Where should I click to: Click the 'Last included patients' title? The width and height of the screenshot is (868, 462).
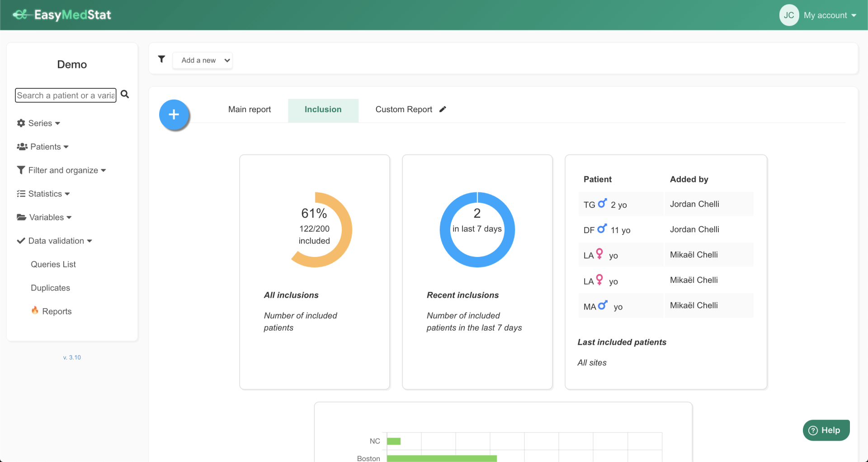pos(622,342)
